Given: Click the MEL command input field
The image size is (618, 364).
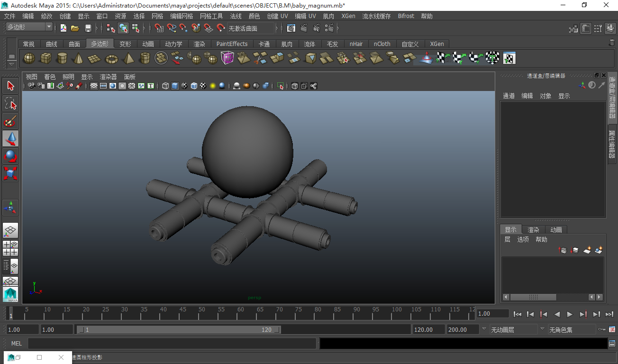Looking at the screenshot, I should click(172, 344).
